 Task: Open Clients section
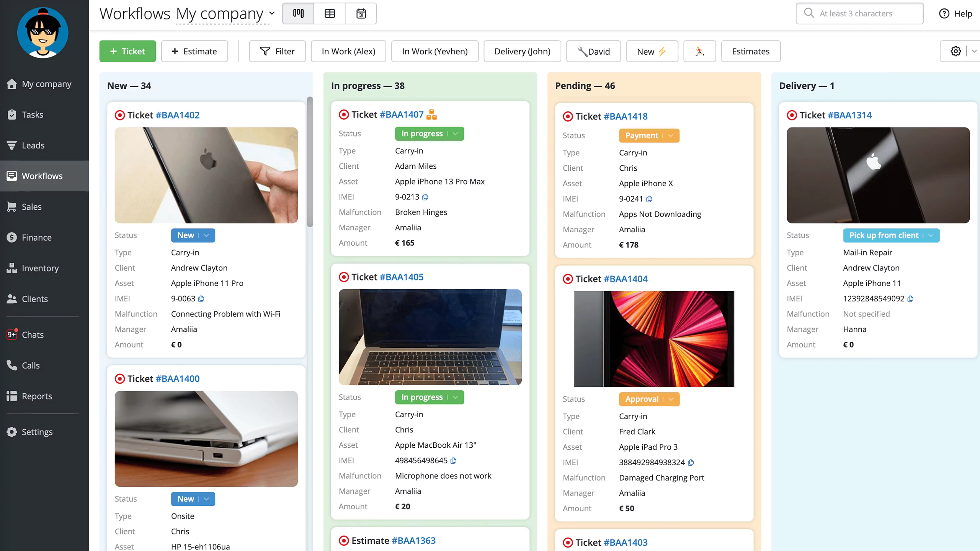[x=44, y=299]
